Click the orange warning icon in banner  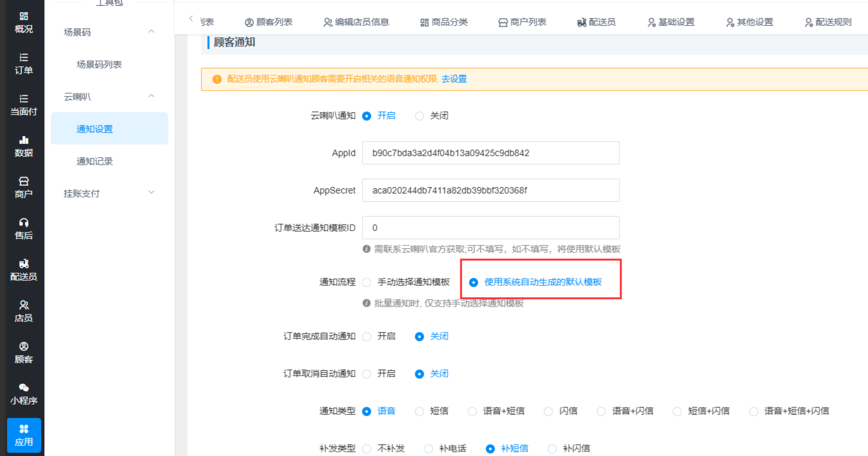[x=217, y=79]
